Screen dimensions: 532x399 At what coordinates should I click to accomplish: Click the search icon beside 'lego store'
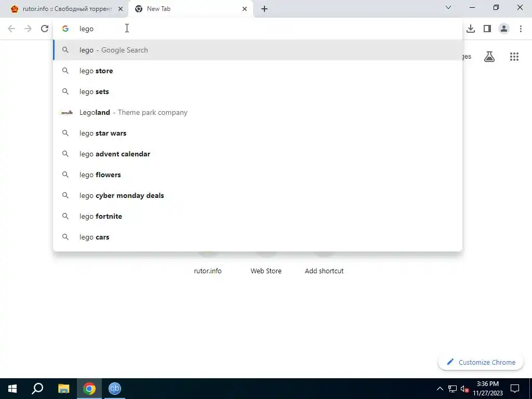65,71
